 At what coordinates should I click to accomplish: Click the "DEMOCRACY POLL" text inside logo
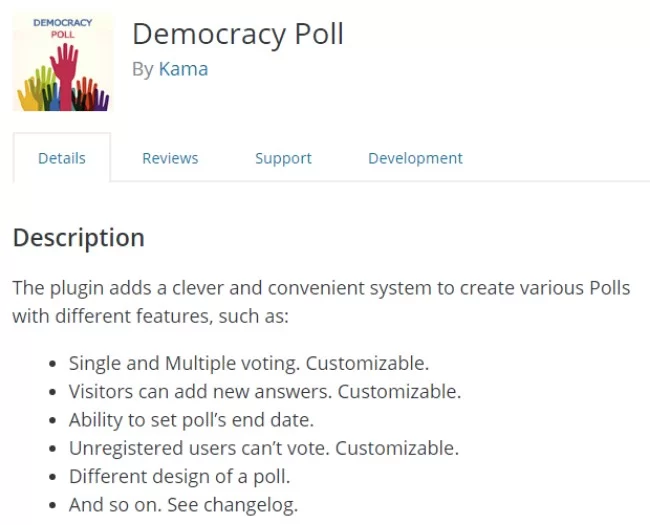61,27
